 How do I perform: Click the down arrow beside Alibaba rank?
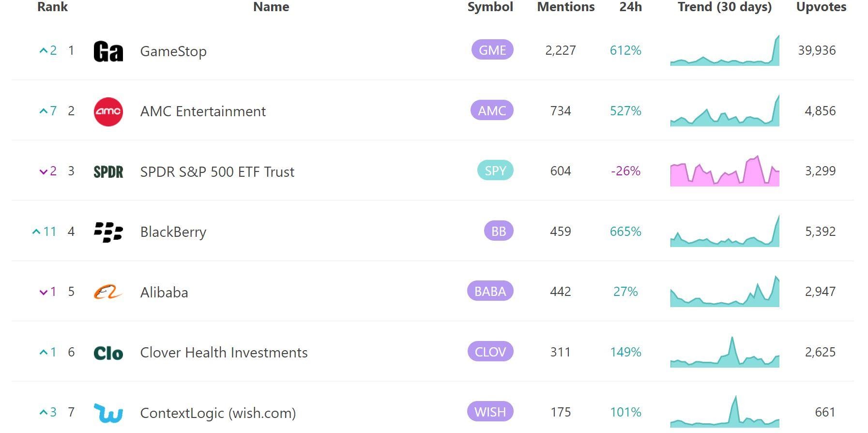[x=44, y=292]
